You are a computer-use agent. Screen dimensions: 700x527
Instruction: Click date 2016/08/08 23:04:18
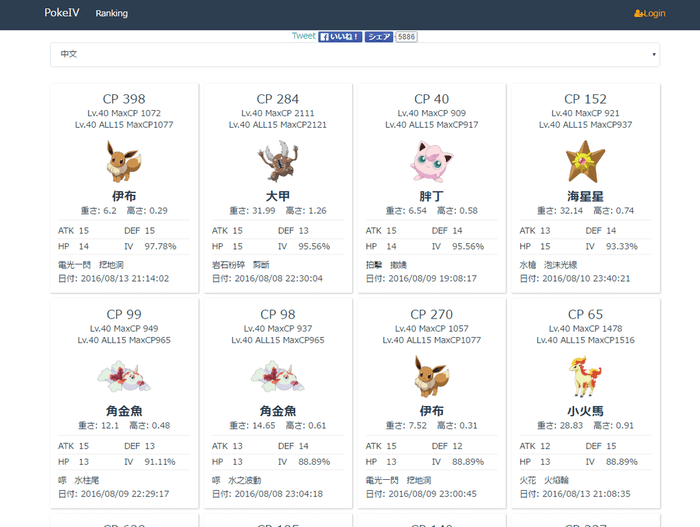pyautogui.click(x=279, y=494)
